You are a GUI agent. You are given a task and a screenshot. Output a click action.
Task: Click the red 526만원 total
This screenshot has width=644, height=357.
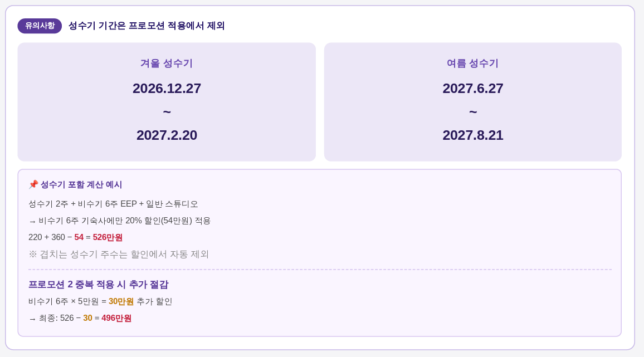click(x=108, y=237)
